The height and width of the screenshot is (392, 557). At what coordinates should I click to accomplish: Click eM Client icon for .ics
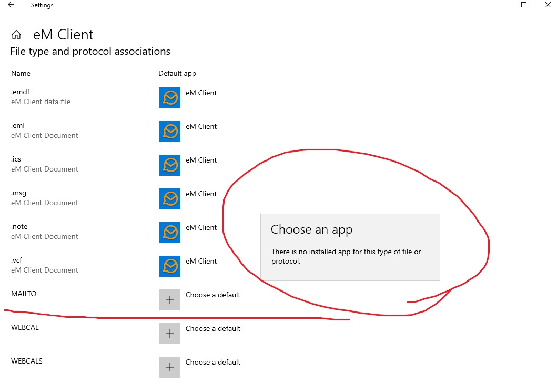170,165
